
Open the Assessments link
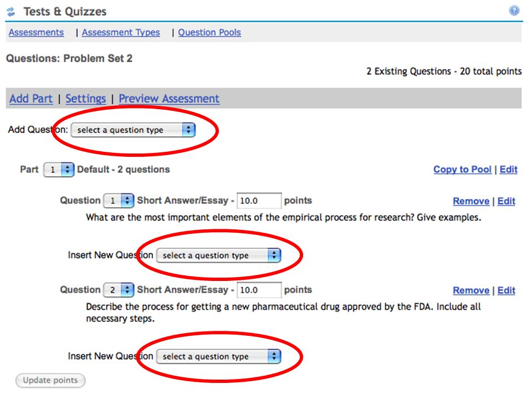[x=37, y=32]
